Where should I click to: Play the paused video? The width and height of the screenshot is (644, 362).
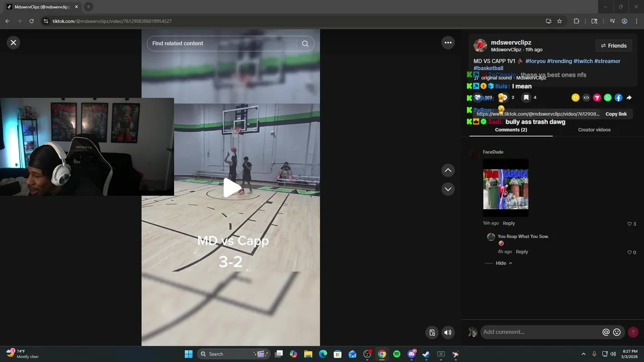click(x=231, y=188)
